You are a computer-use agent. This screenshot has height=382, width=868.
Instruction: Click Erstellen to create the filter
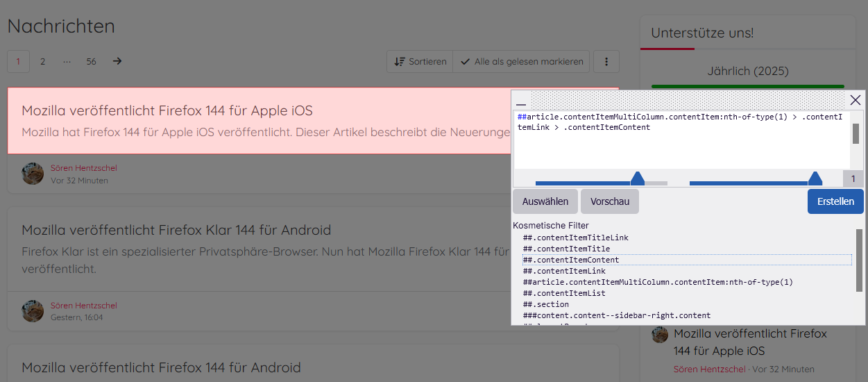pyautogui.click(x=835, y=201)
